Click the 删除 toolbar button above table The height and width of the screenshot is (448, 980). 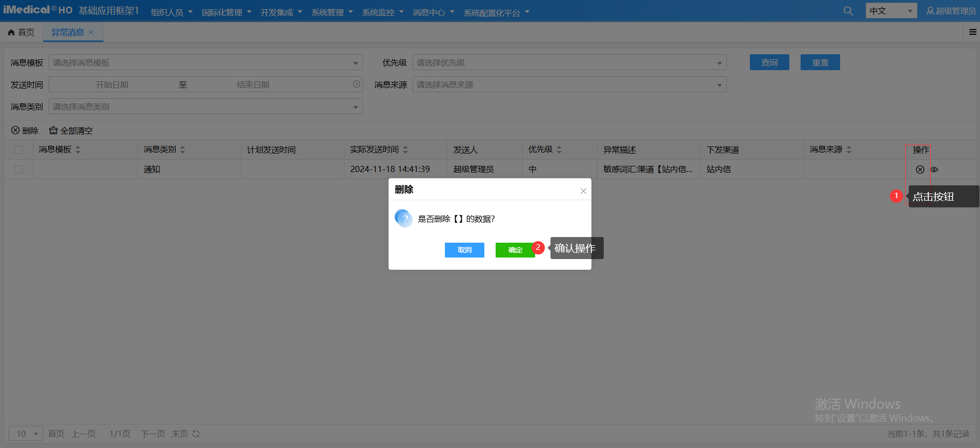point(25,131)
